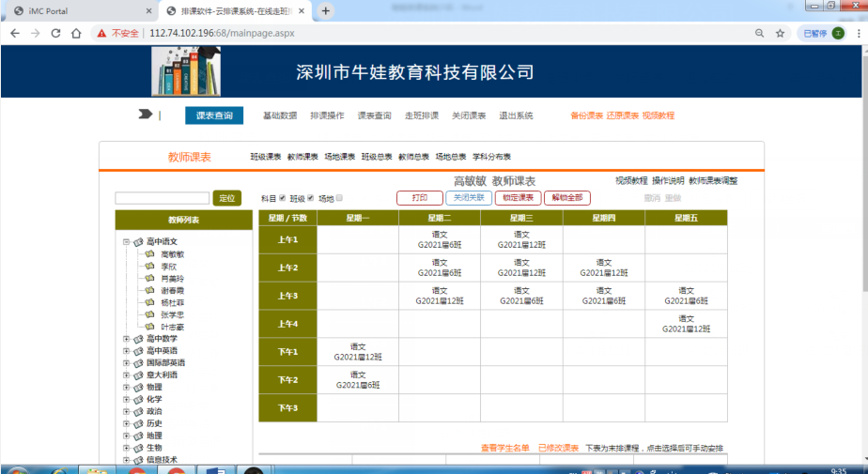Open the 学科分布表 tab
This screenshot has height=474, width=868.
point(491,157)
